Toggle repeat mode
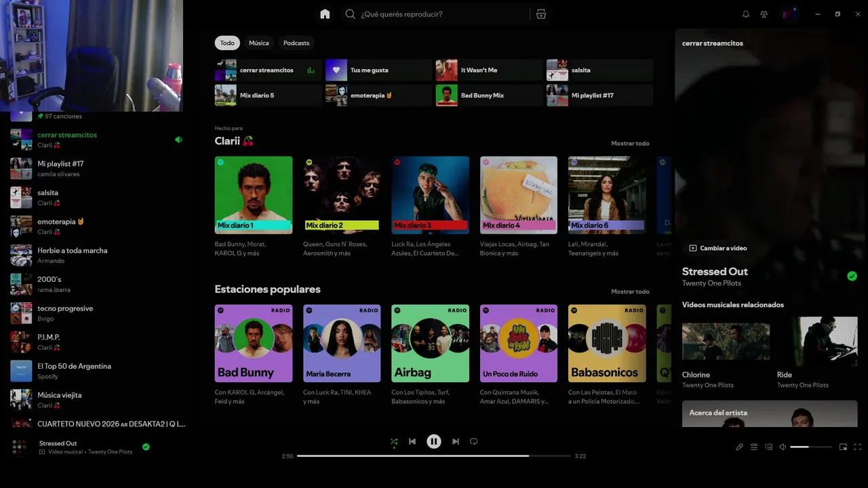 (x=474, y=441)
